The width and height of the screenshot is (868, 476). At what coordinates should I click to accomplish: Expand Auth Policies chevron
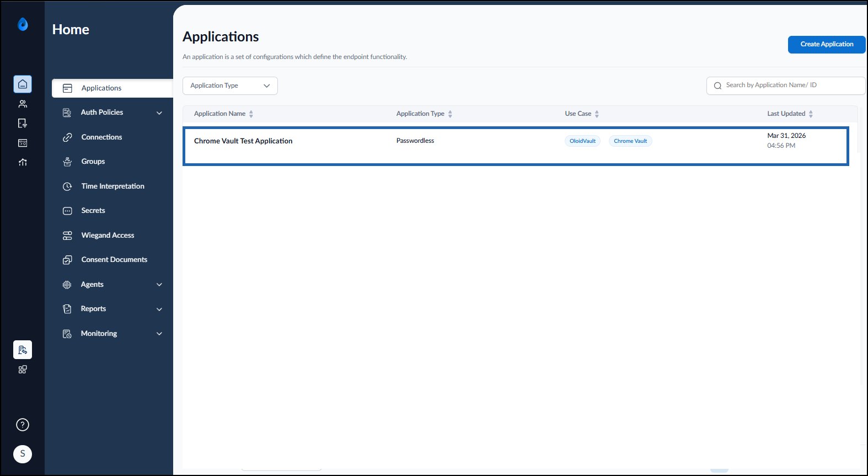click(x=159, y=113)
